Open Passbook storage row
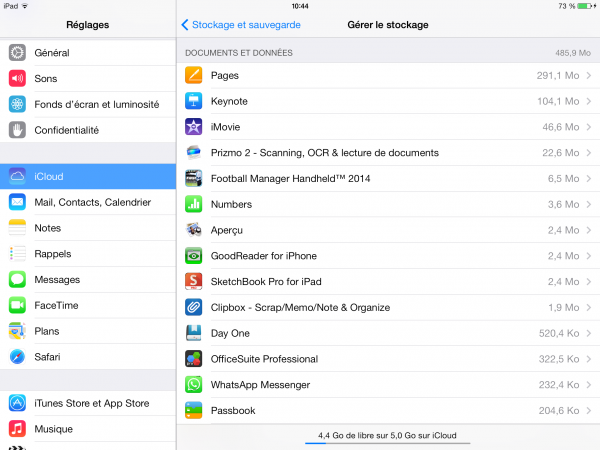This screenshot has width=600, height=450. (x=388, y=410)
